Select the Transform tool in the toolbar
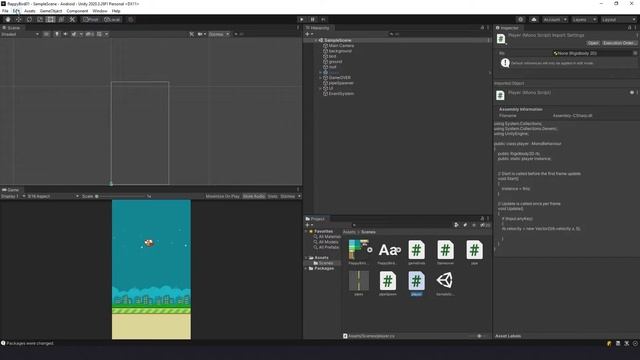Image resolution: width=640 pixels, height=360 pixels. click(61, 19)
